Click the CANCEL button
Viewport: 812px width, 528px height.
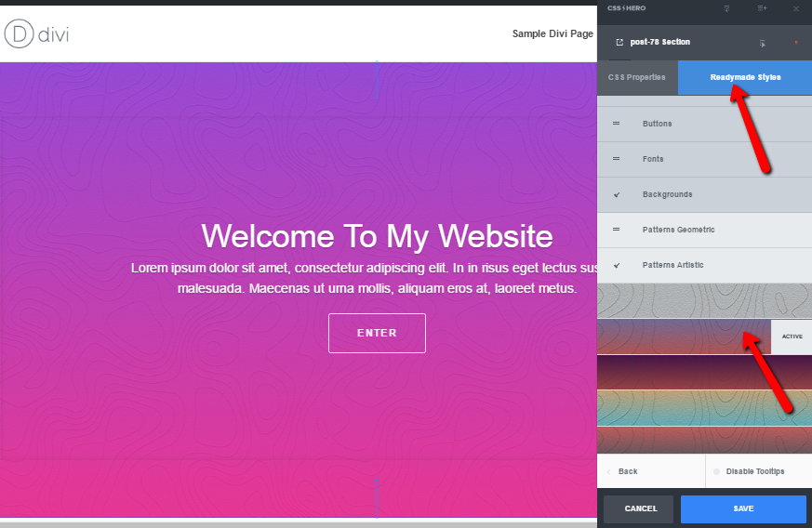[x=641, y=508]
